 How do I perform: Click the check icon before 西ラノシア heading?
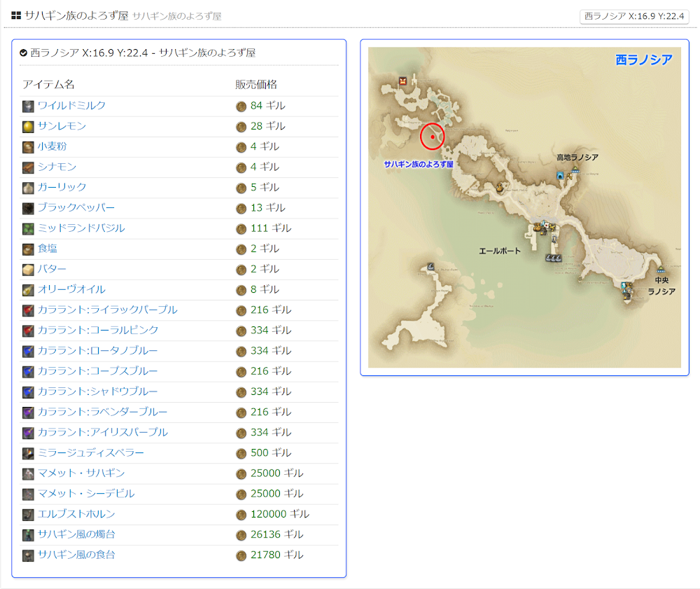(x=23, y=53)
